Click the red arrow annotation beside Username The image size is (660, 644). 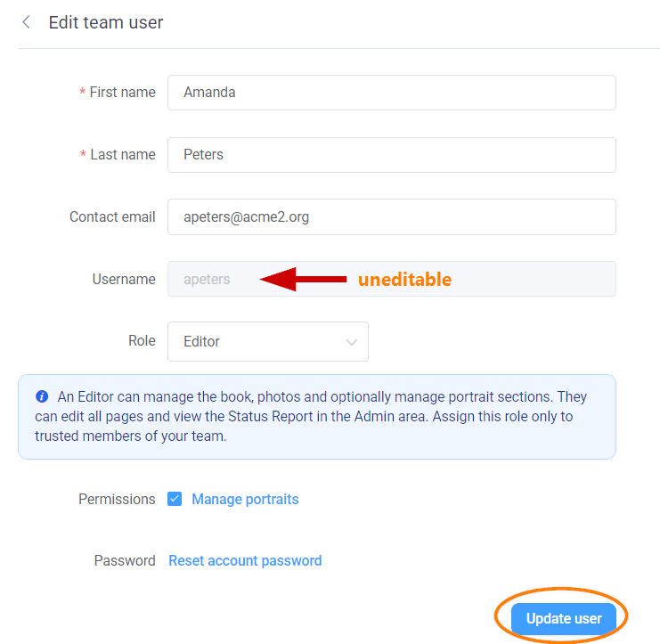[x=303, y=279]
